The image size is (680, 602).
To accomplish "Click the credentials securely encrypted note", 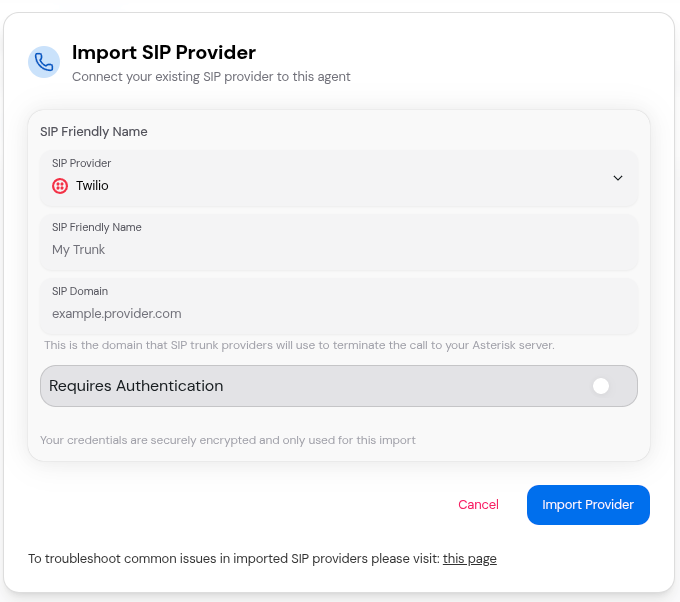I will [227, 440].
